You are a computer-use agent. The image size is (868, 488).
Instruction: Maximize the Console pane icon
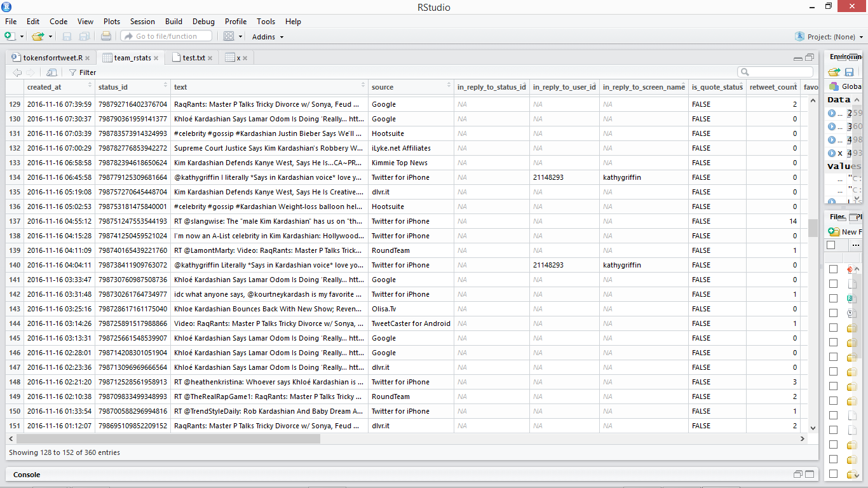810,474
